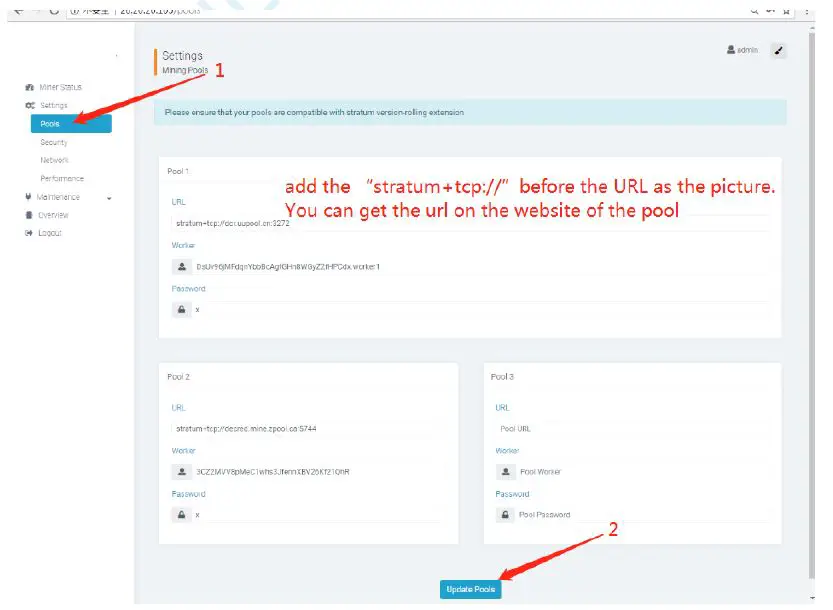Click the page vertical scrollbar

tap(812, 306)
